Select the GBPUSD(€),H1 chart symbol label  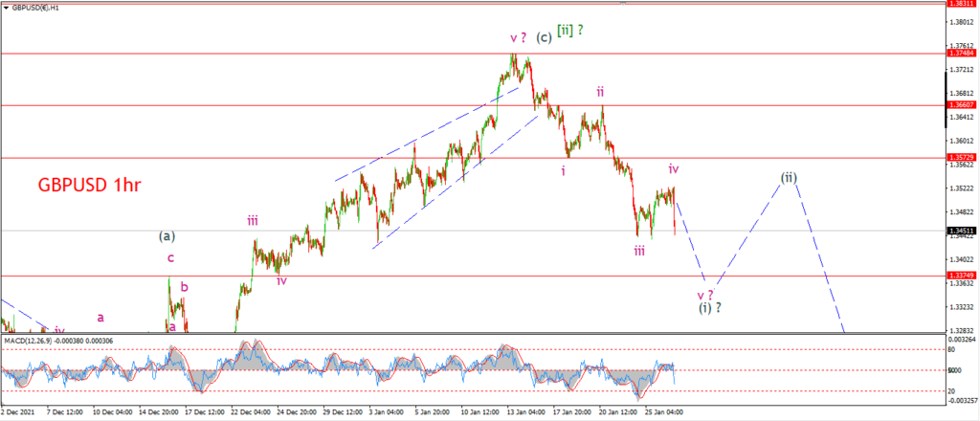coord(33,8)
